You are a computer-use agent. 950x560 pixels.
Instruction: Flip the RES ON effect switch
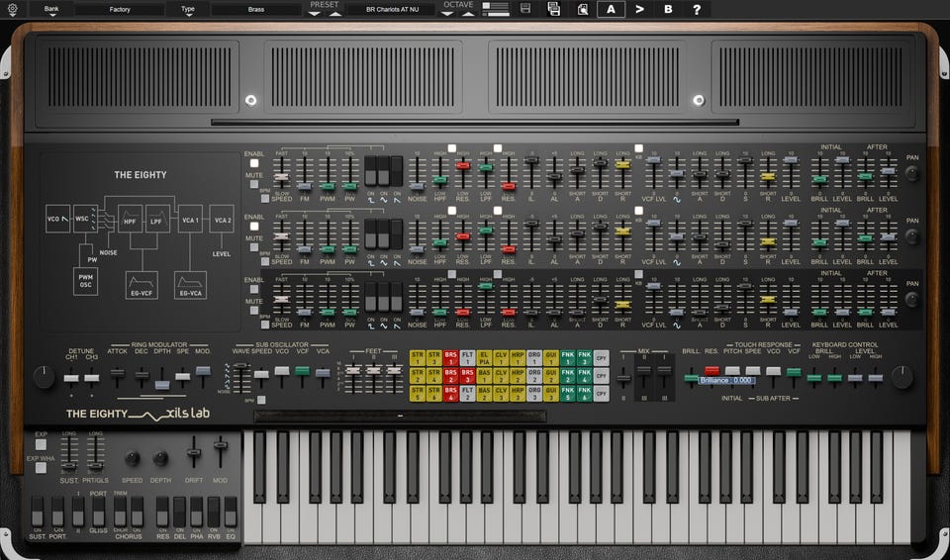click(162, 512)
